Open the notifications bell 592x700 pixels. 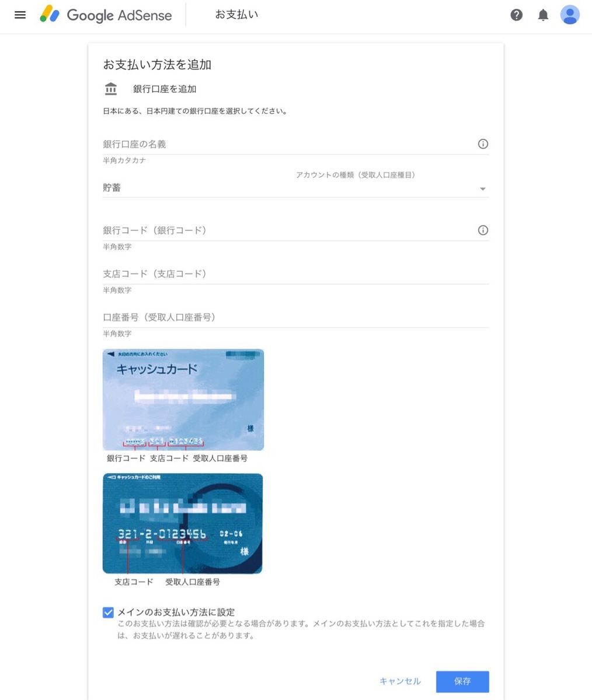543,15
